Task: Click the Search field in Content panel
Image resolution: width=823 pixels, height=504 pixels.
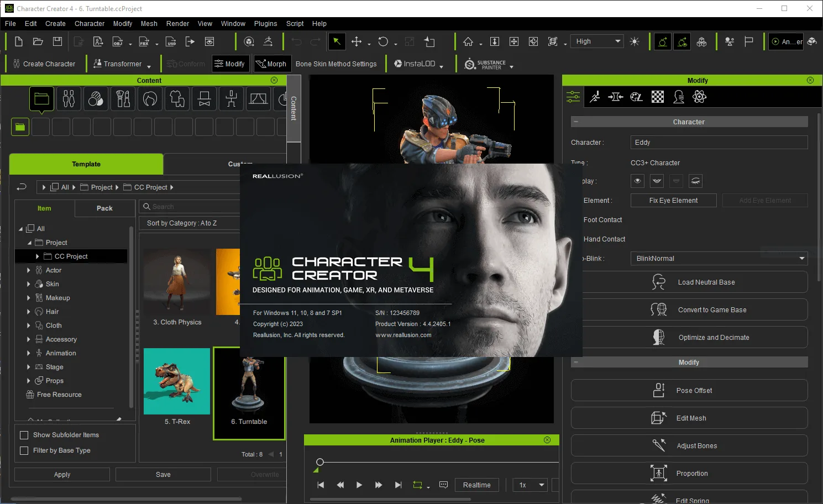Action: point(191,207)
